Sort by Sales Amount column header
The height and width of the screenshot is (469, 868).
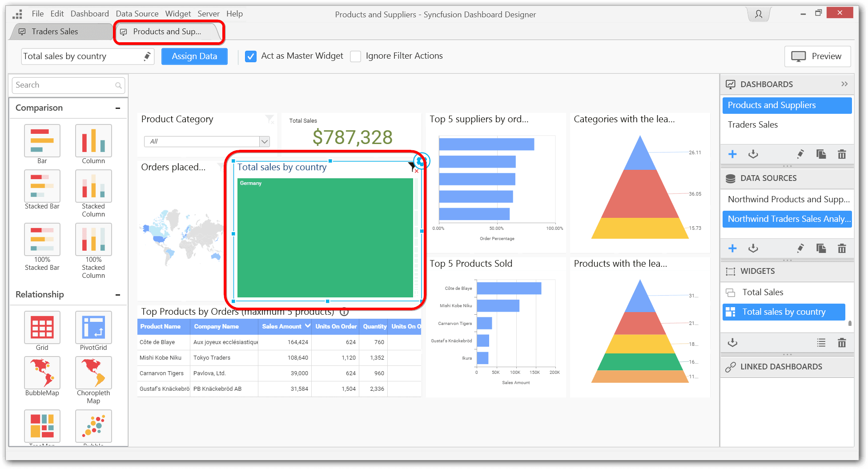coord(282,326)
